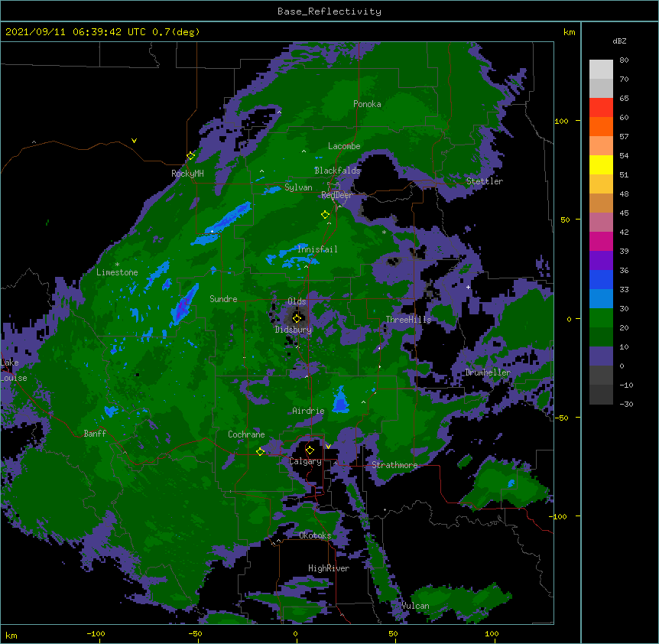Select the Strathmore label

click(x=394, y=465)
